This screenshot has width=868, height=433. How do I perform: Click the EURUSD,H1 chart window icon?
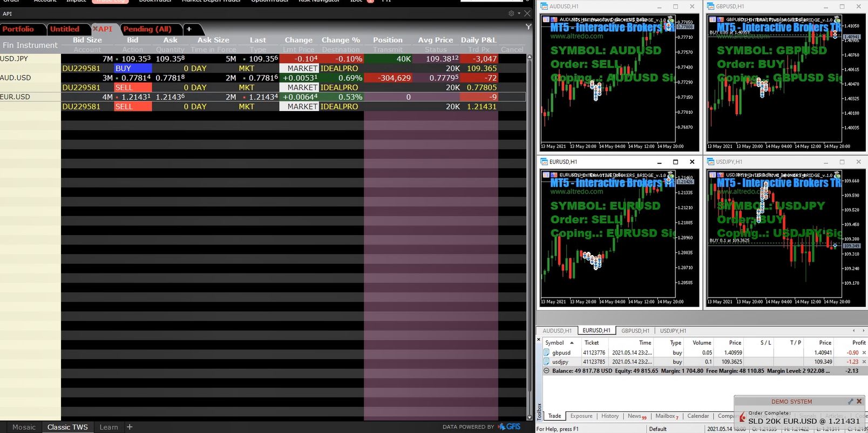(x=544, y=162)
